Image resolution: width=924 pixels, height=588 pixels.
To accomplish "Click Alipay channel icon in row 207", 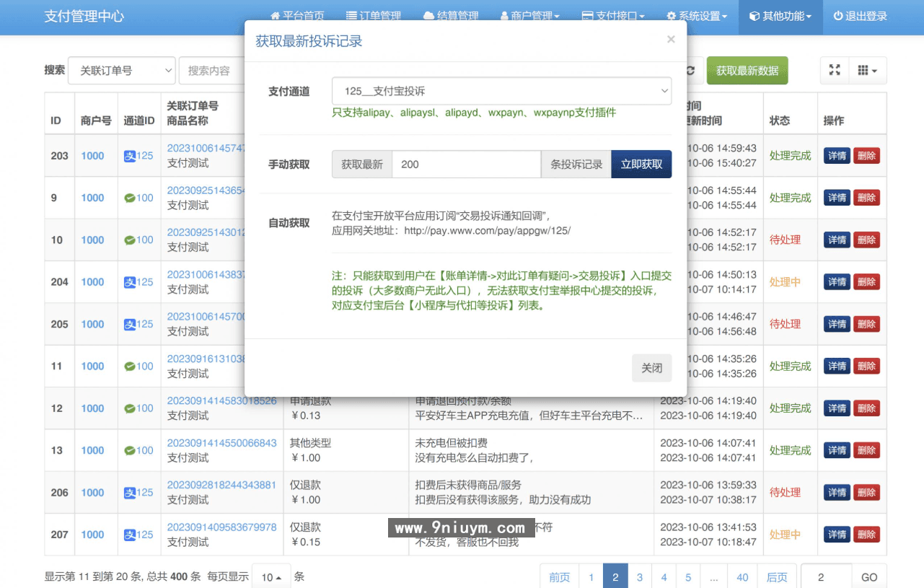I will 130,535.
